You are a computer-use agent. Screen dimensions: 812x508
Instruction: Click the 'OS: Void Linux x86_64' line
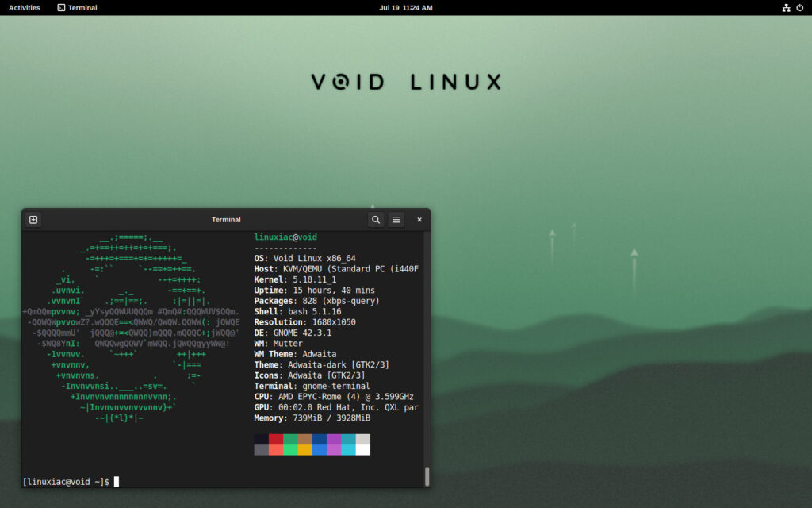305,258
